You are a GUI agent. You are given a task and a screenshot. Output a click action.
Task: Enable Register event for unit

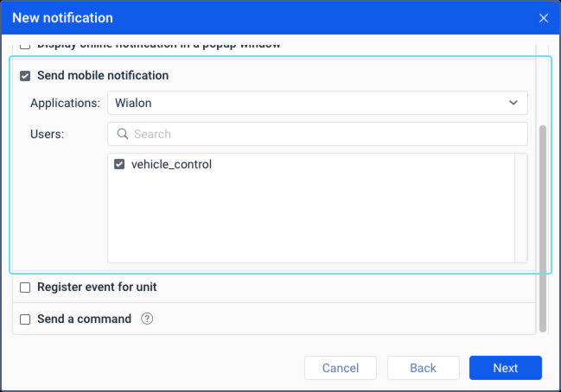[25, 287]
